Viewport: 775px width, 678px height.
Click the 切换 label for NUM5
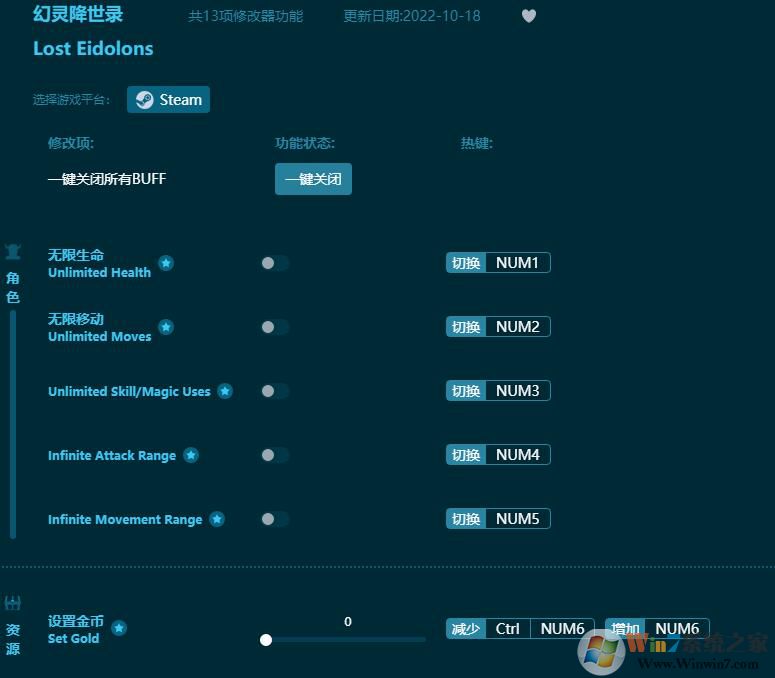click(466, 518)
